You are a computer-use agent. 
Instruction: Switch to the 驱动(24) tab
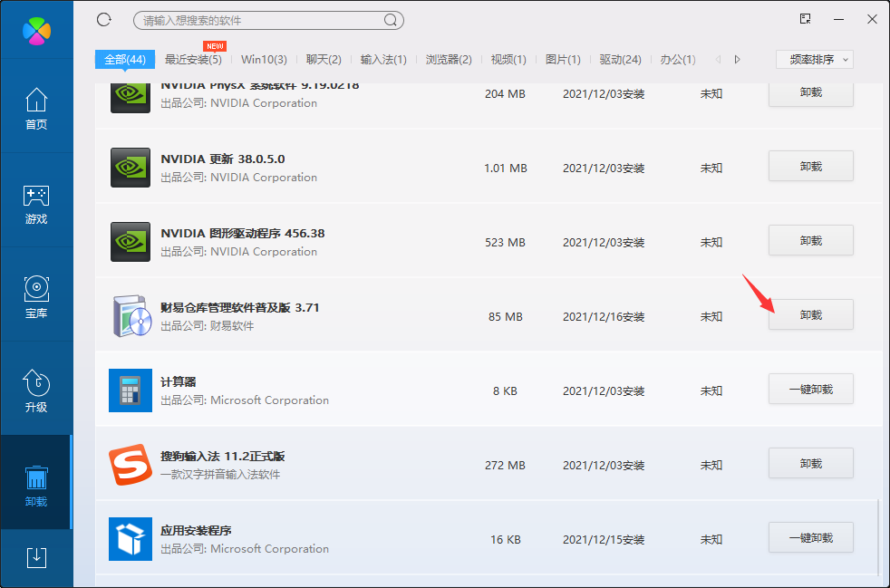(x=621, y=59)
